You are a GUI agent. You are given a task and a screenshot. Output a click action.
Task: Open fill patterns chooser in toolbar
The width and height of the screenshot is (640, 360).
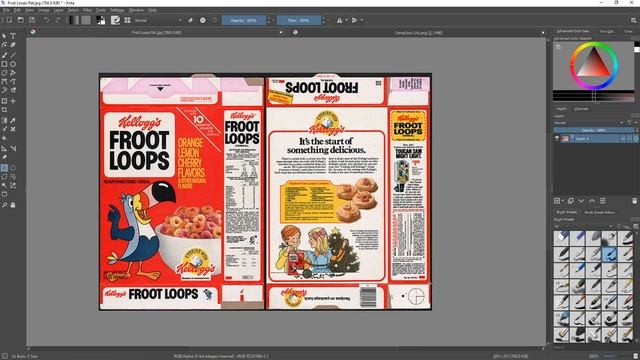86,20
